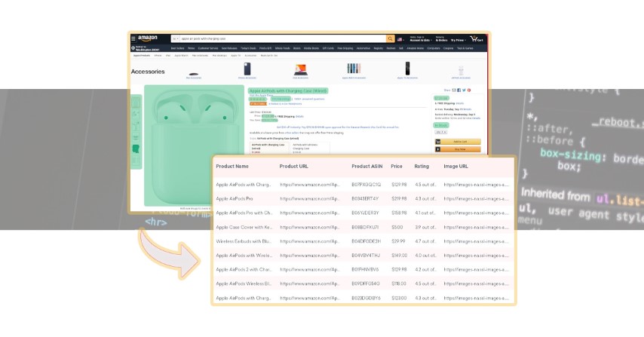Open Today's Deals in navigation bar
The width and height of the screenshot is (644, 337).
pyautogui.click(x=248, y=48)
